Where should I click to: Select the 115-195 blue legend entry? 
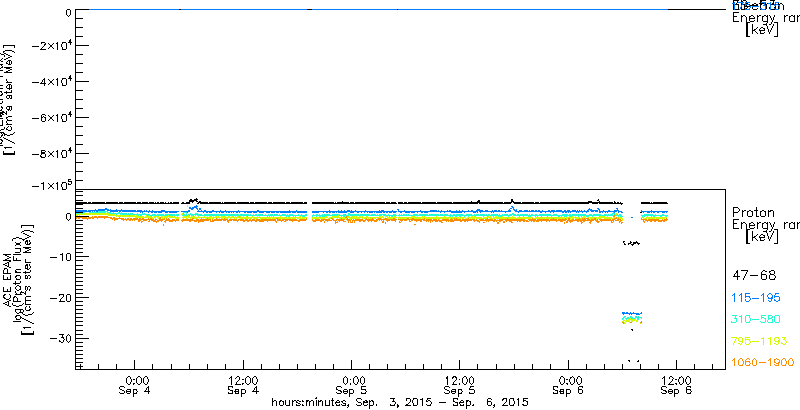(757, 298)
